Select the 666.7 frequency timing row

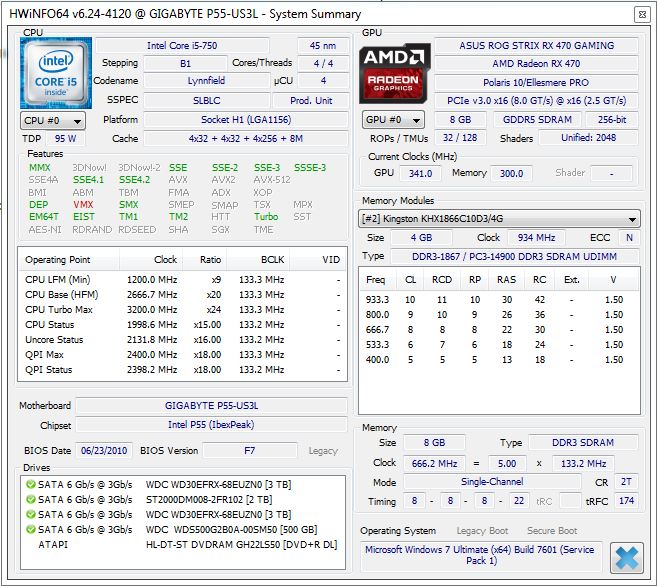499,330
